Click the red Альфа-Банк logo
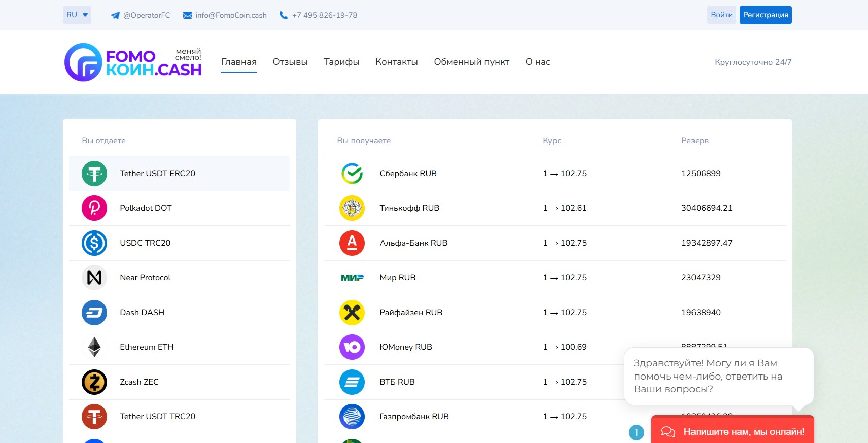This screenshot has width=868, height=443. pyautogui.click(x=352, y=243)
